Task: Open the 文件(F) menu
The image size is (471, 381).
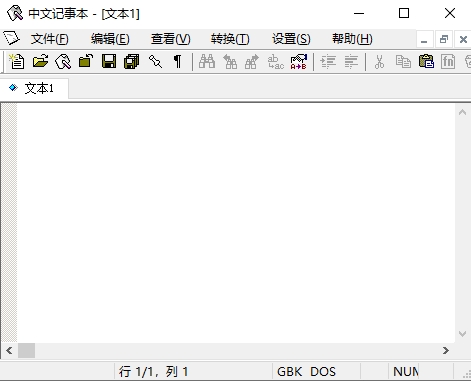Action: coord(50,39)
